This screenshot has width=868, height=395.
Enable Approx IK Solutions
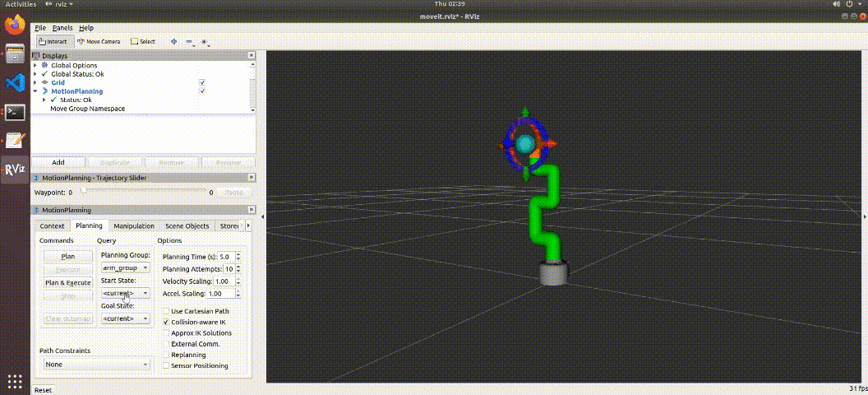tap(166, 333)
